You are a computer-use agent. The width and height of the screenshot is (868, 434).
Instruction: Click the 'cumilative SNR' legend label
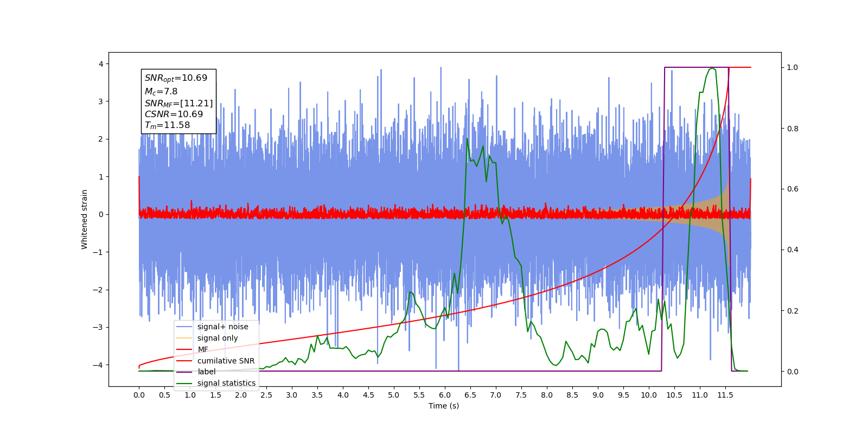pos(226,361)
